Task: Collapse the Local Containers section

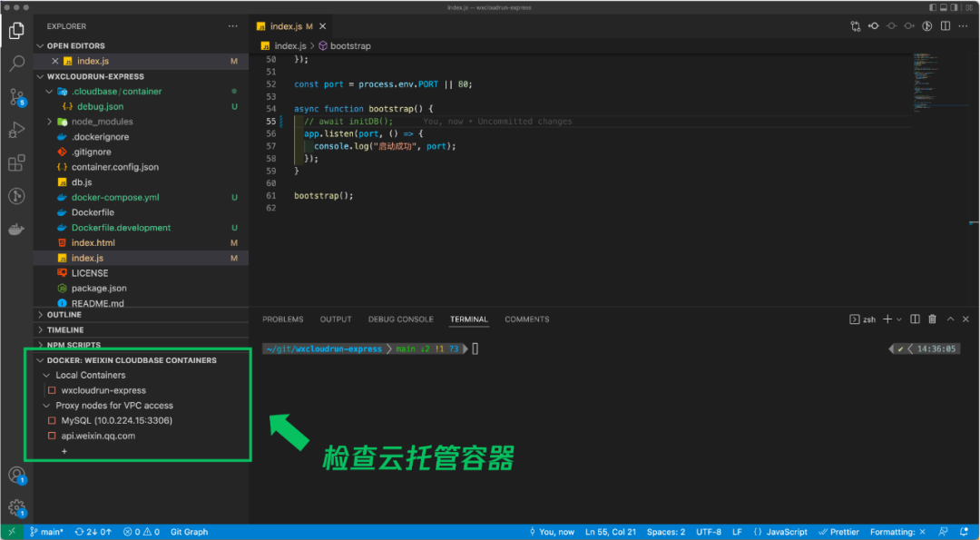Action: [x=47, y=375]
